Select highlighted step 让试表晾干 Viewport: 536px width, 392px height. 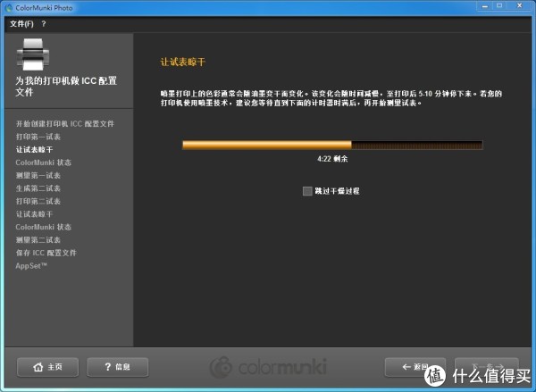(x=34, y=150)
